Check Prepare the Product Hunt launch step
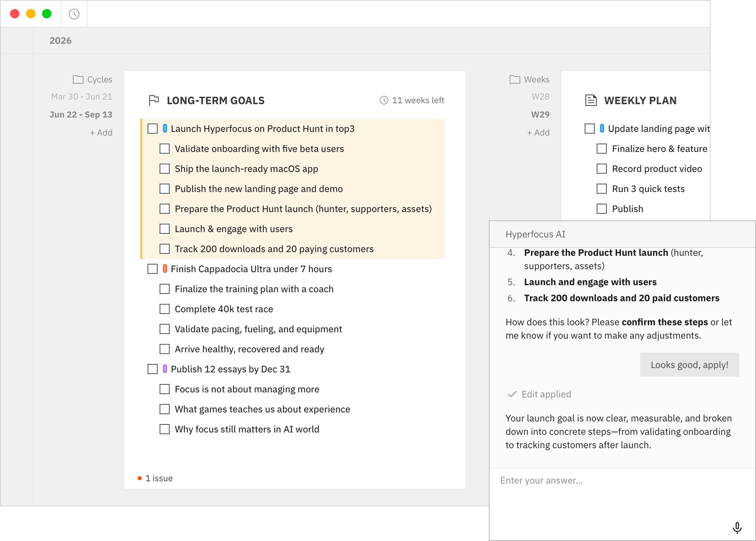Image resolution: width=756 pixels, height=541 pixels. coord(165,209)
